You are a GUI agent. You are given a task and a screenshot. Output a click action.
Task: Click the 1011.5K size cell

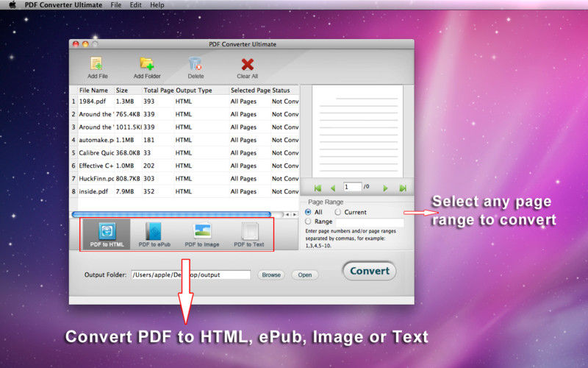point(129,127)
